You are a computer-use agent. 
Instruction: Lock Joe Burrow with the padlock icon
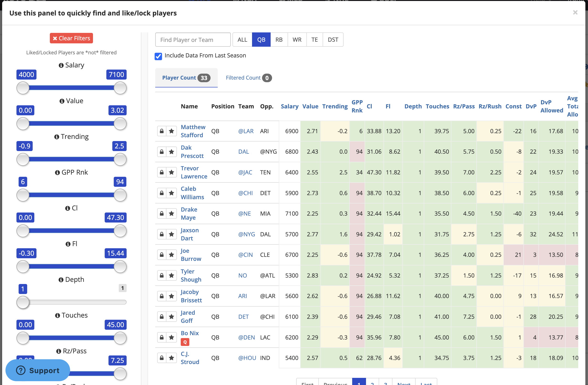(162, 255)
